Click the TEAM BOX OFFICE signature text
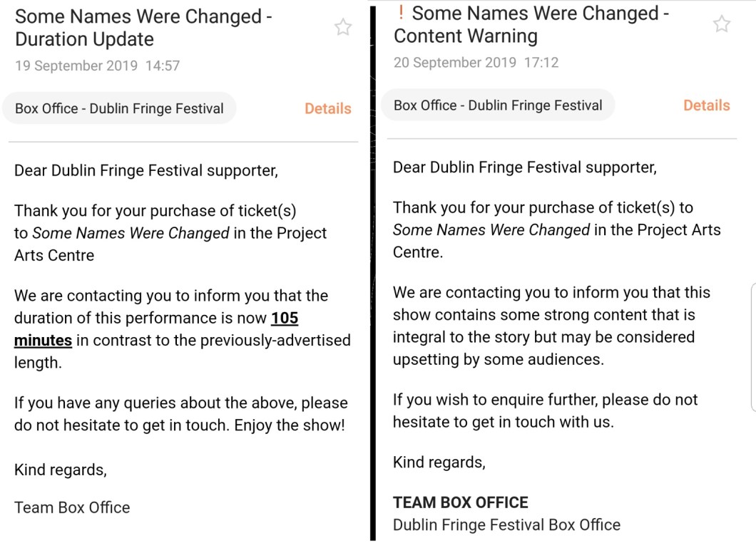The height and width of the screenshot is (543, 756). pos(460,502)
